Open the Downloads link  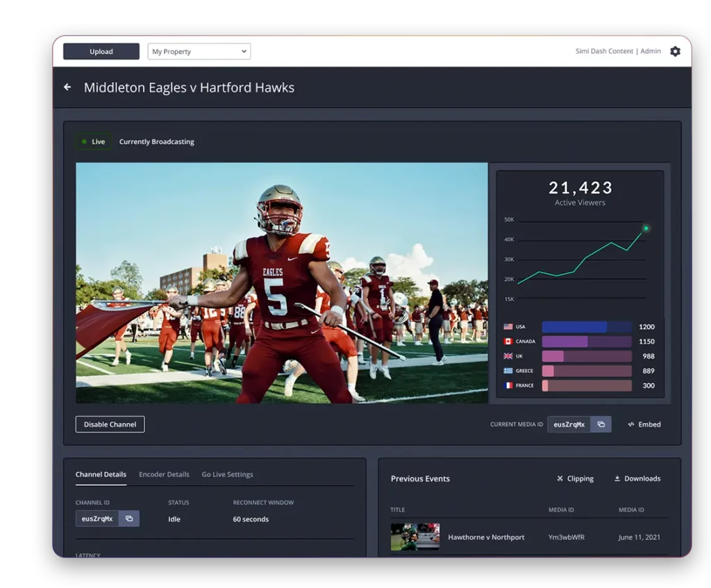(x=637, y=478)
